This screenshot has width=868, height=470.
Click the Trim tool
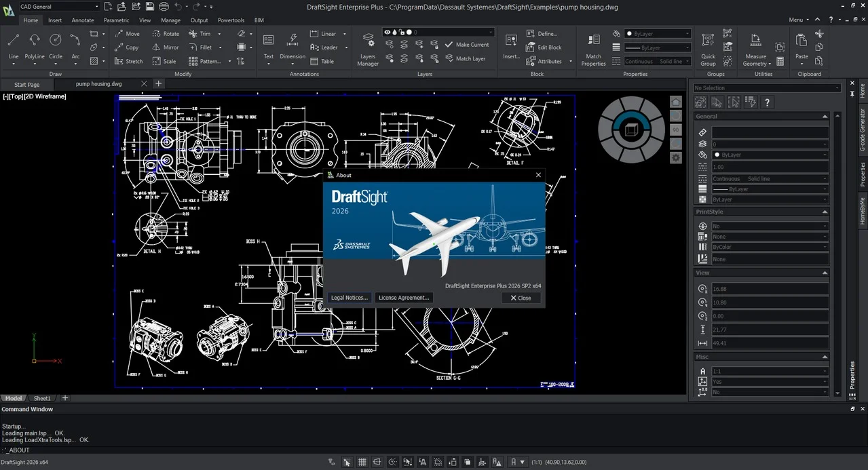click(x=200, y=33)
